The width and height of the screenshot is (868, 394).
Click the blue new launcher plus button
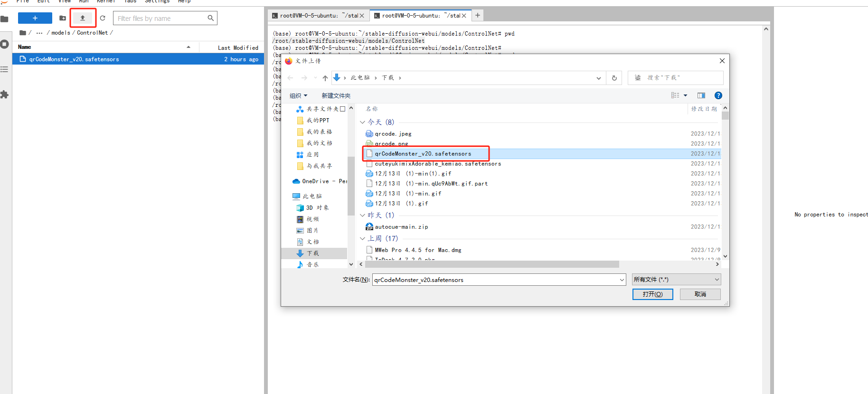(35, 18)
